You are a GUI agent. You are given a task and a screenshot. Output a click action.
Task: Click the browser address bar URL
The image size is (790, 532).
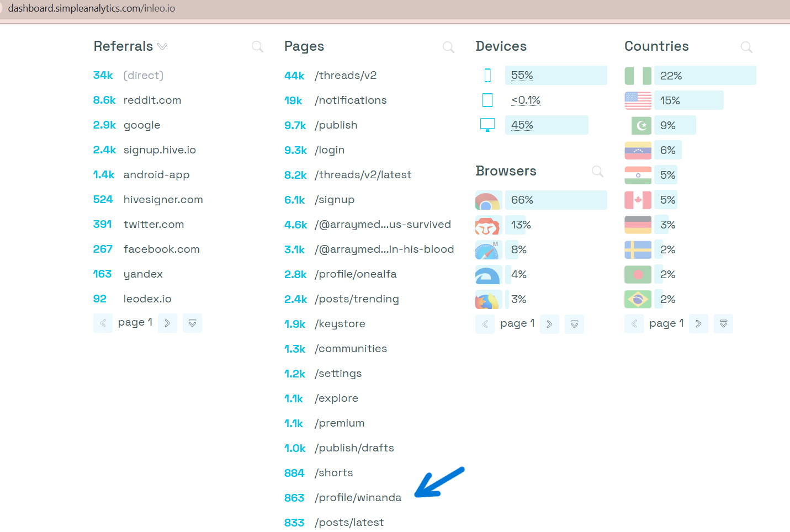(92, 9)
